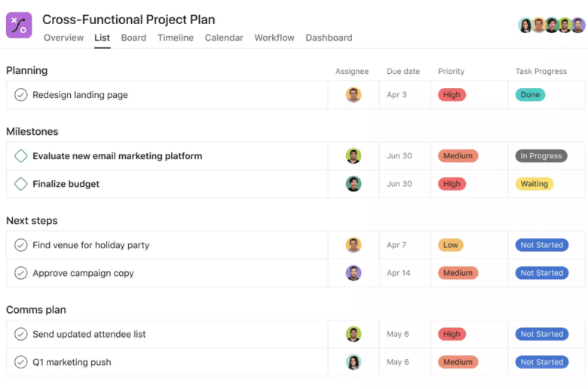Click the Apr 14 due date cell
The height and width of the screenshot is (389, 588).
click(x=398, y=273)
